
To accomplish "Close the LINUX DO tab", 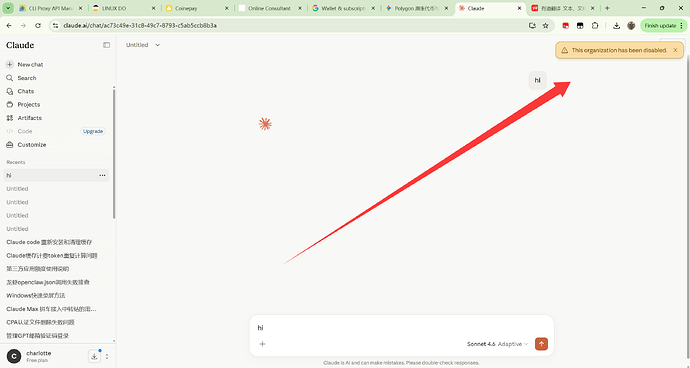I will (x=153, y=8).
